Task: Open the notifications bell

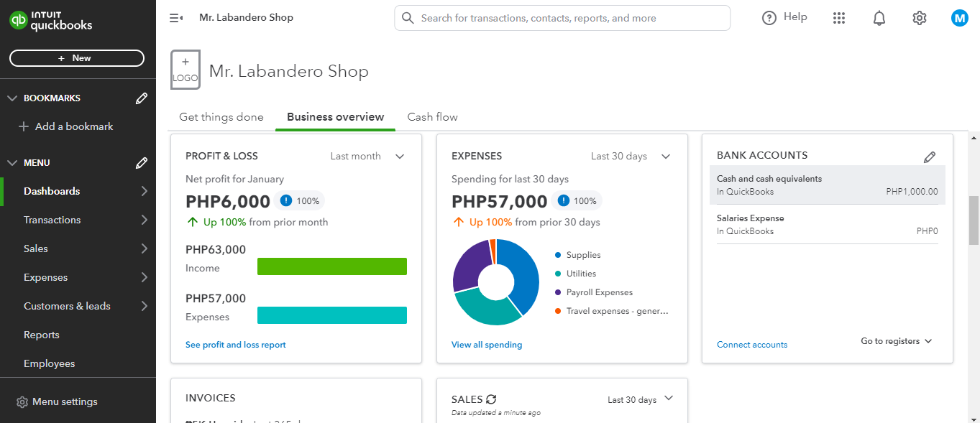Action: 879,18
